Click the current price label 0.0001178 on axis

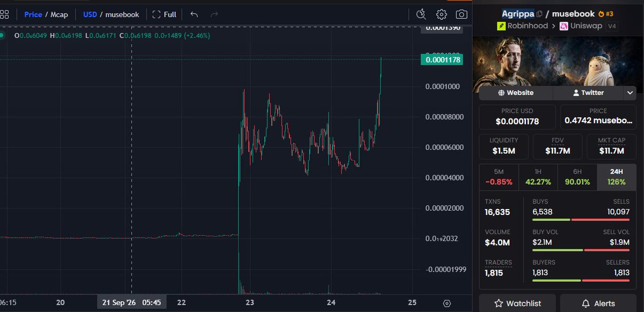tap(443, 60)
